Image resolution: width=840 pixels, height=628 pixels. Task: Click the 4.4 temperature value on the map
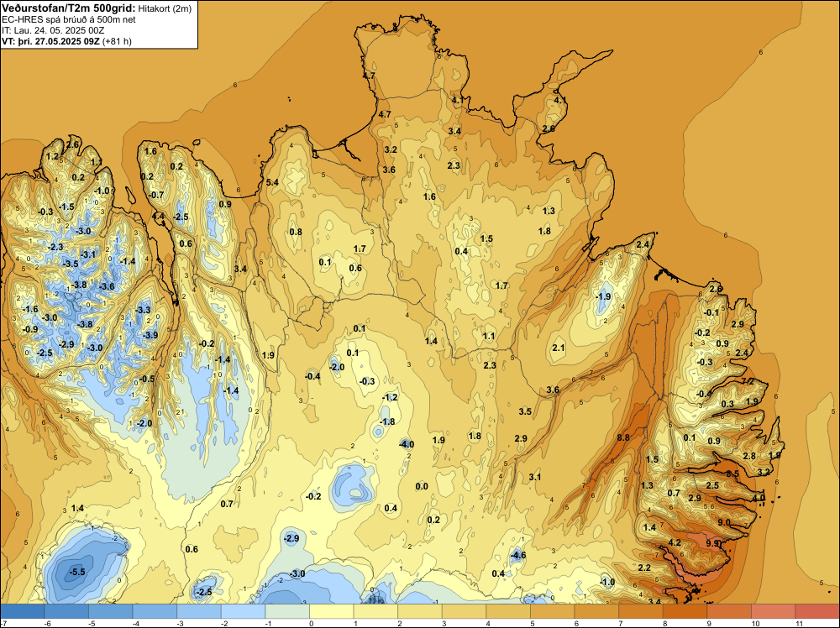[x=159, y=217]
